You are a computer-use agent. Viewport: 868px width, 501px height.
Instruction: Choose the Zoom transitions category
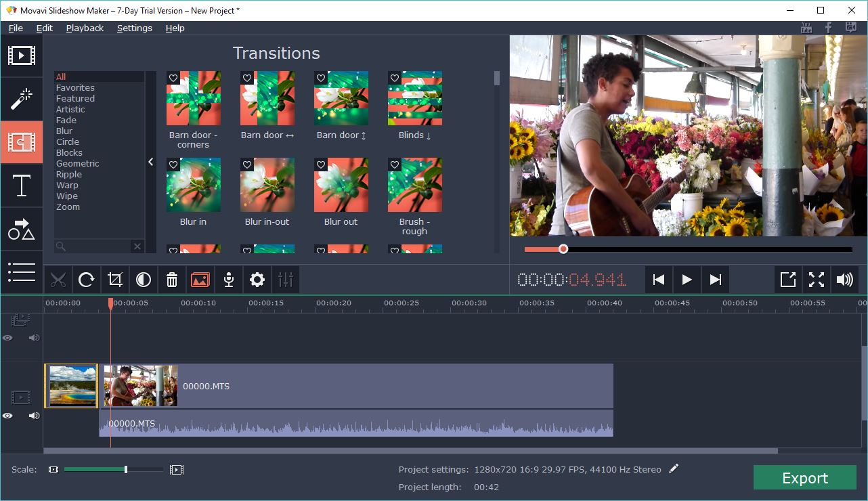click(67, 206)
